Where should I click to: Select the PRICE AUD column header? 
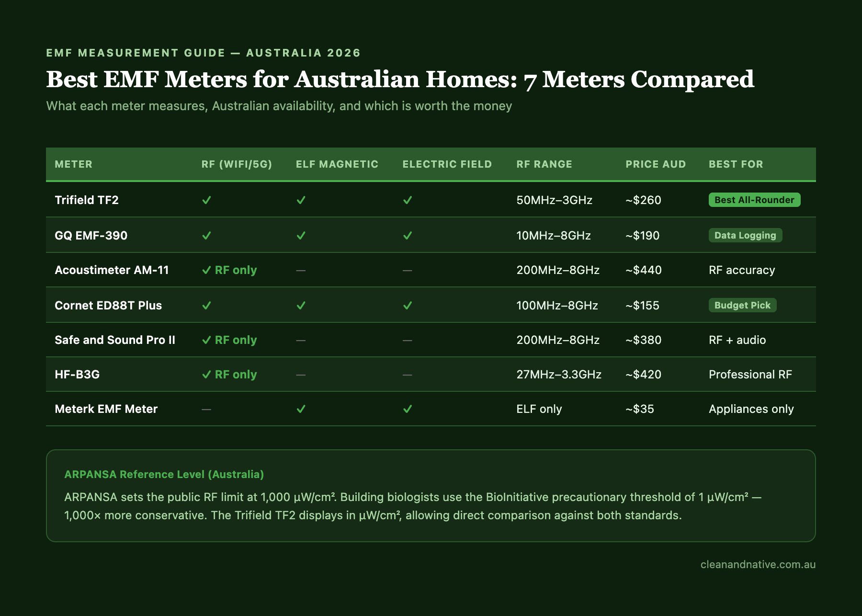click(654, 164)
